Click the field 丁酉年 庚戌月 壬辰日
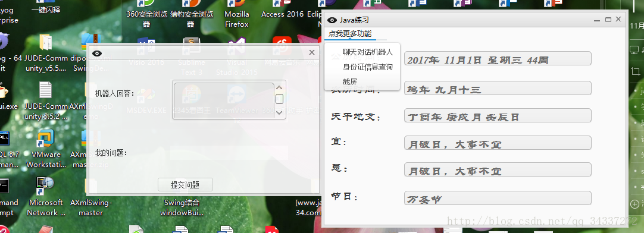644x233 pixels. pyautogui.click(x=498, y=115)
